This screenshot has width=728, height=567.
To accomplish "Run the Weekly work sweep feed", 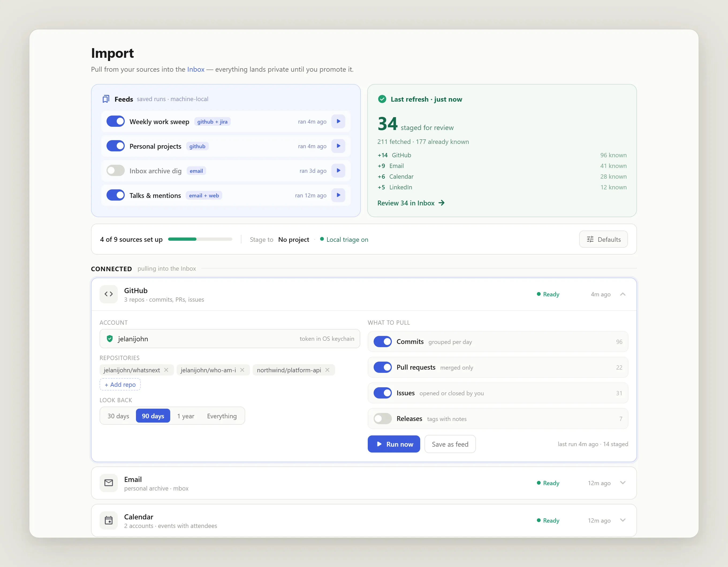I will [338, 121].
